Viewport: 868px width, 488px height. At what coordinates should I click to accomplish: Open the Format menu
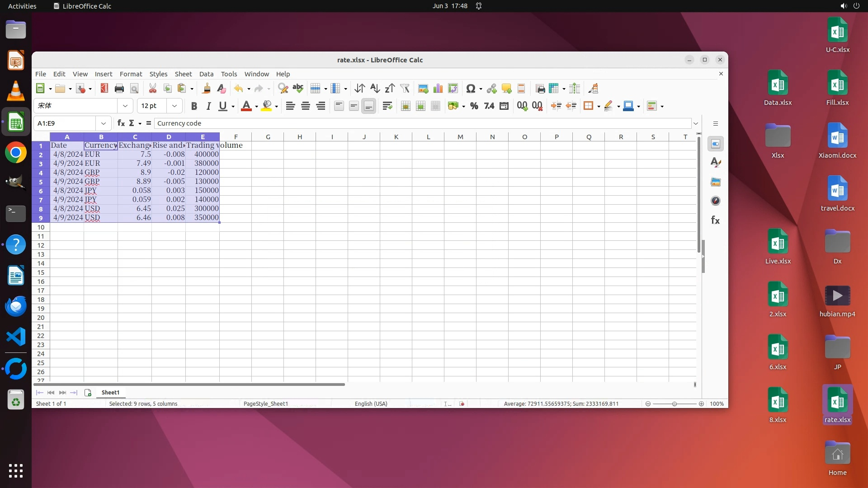click(131, 74)
